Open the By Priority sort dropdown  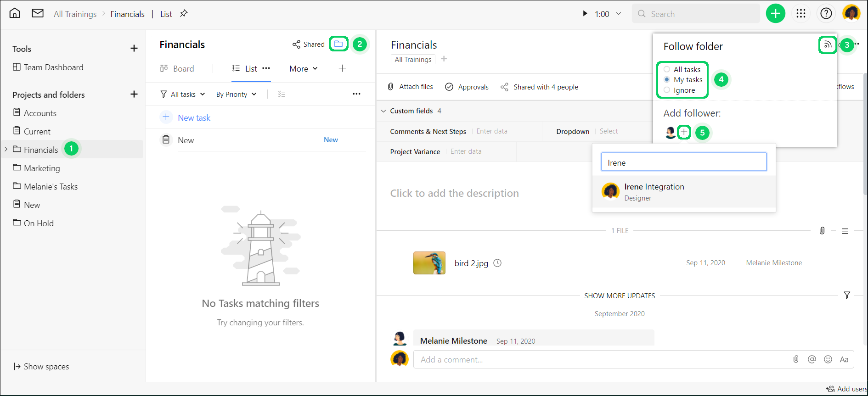236,94
